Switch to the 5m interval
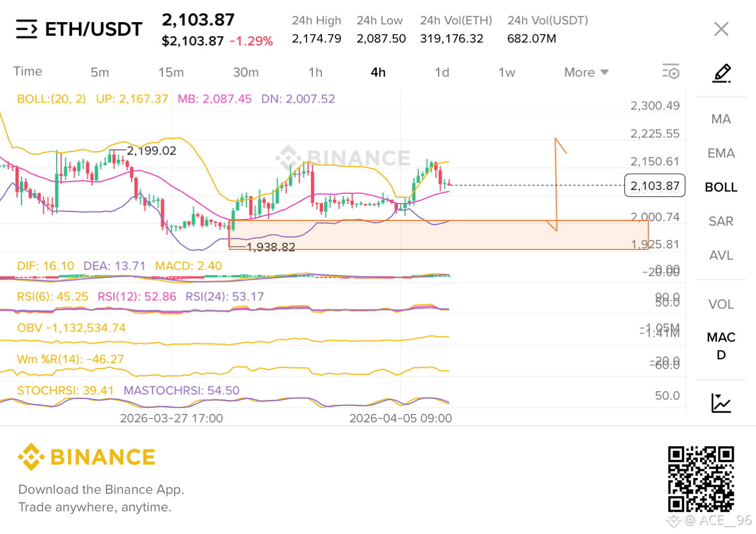Image resolution: width=756 pixels, height=534 pixels. coord(100,72)
